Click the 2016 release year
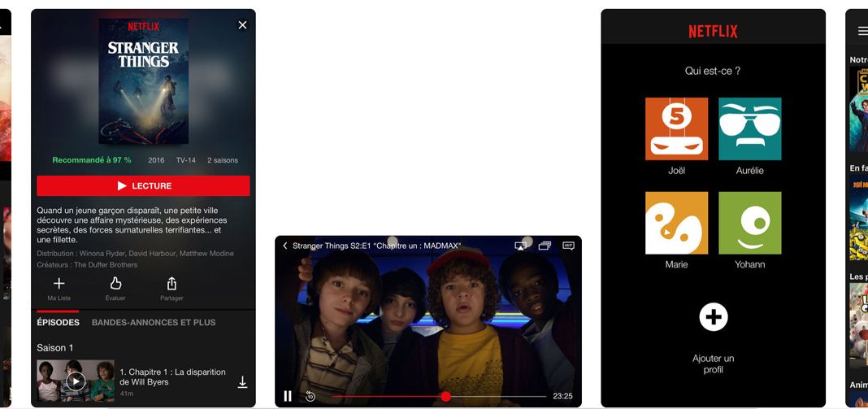Screen dimensions: 868x409 click(x=156, y=160)
